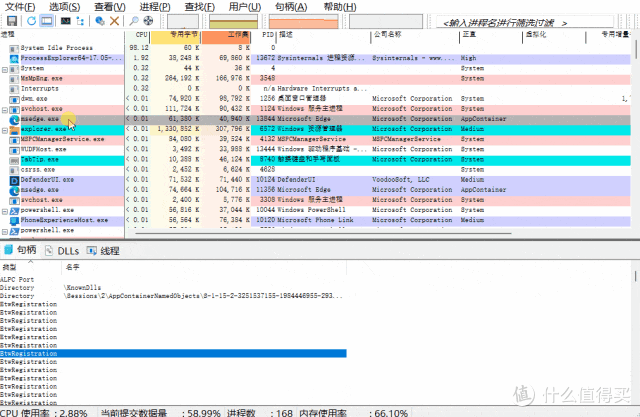Toggle the lower pane view icon

pos(47,21)
